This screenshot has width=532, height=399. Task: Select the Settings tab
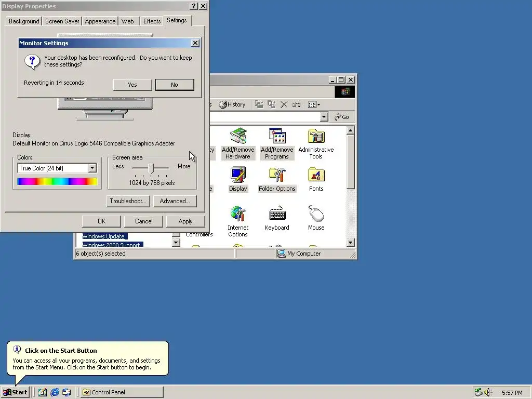[x=177, y=20]
